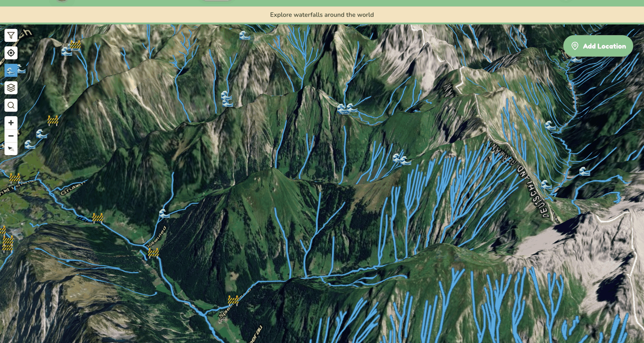Open the map layers switcher
This screenshot has width=644, height=343.
point(10,88)
